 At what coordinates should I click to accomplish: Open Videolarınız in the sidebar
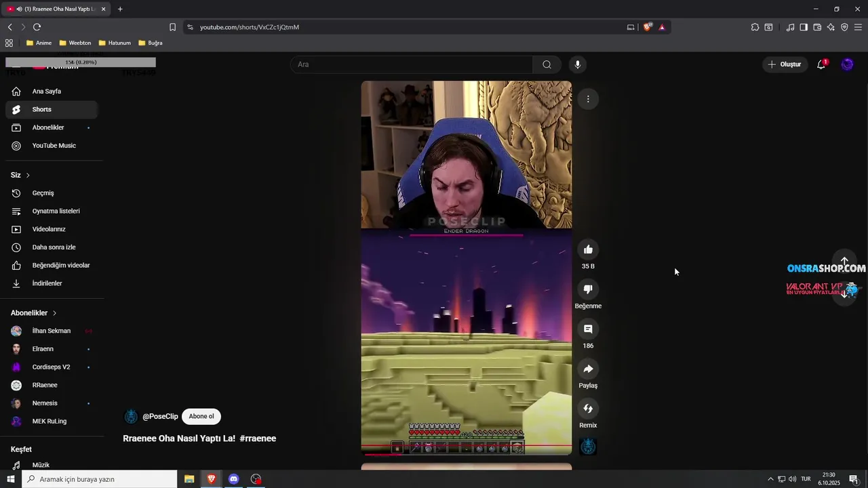click(x=52, y=229)
